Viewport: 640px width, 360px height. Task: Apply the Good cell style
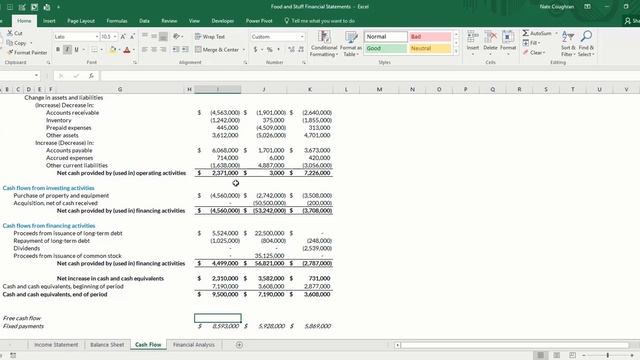[386, 48]
